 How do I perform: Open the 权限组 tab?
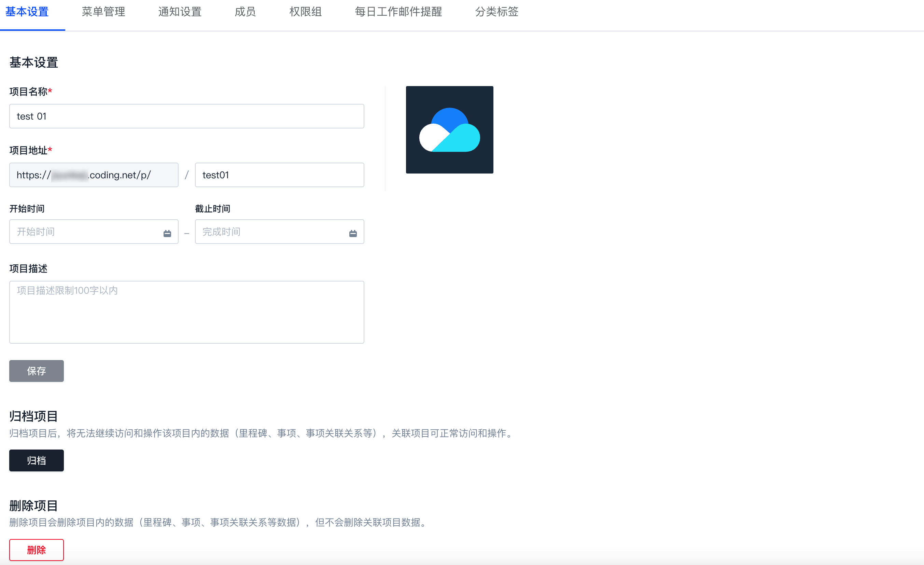click(305, 12)
